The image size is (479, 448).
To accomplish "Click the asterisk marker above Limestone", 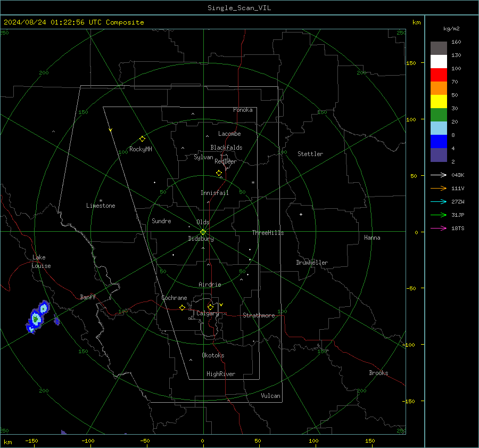I will 101,201.
